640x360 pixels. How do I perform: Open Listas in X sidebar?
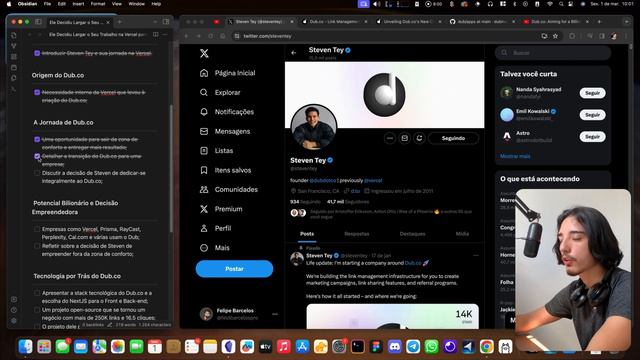coord(217,151)
